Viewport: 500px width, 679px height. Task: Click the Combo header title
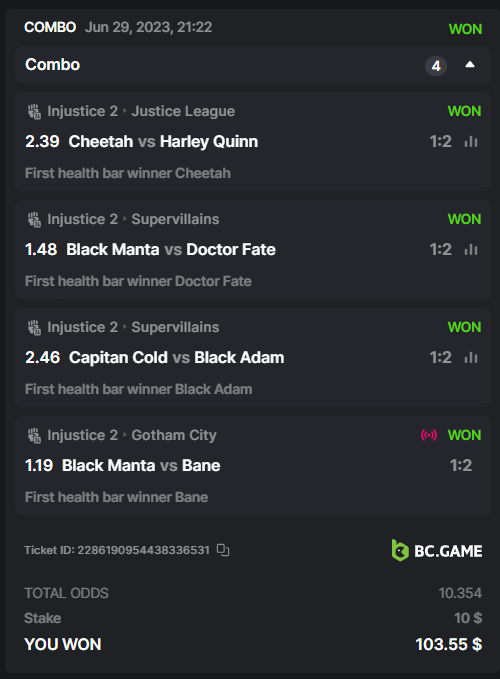point(52,65)
